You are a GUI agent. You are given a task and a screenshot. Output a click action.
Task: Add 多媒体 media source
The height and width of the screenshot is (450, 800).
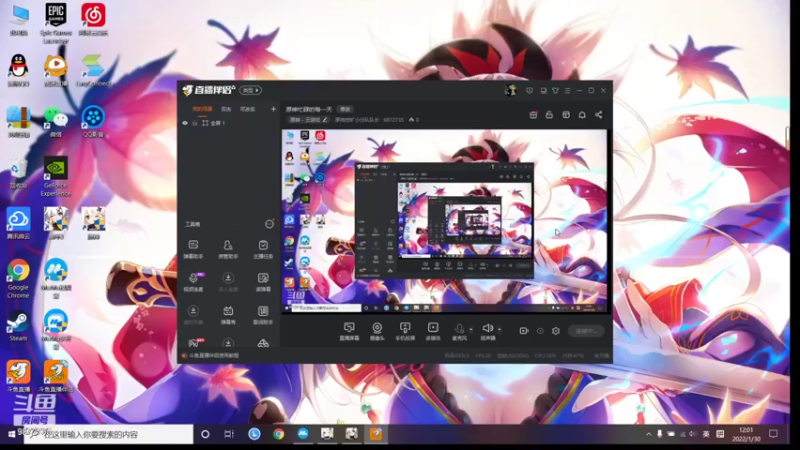pos(433,331)
